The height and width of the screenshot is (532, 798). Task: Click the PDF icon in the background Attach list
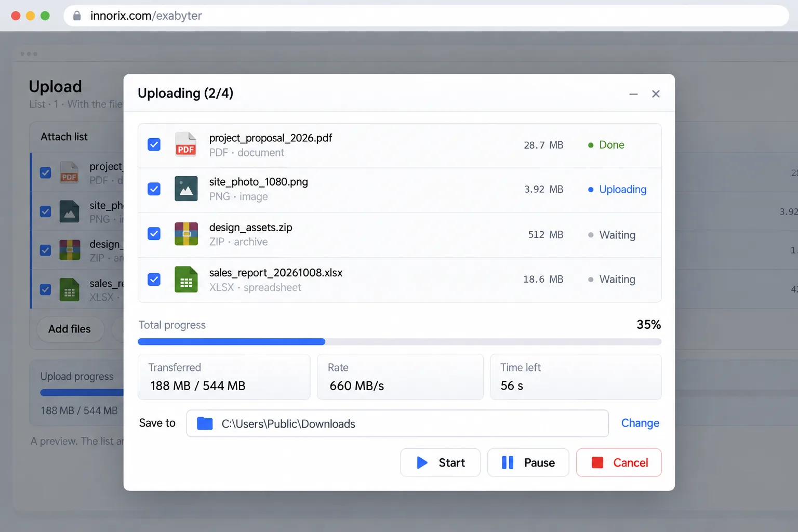coord(69,172)
